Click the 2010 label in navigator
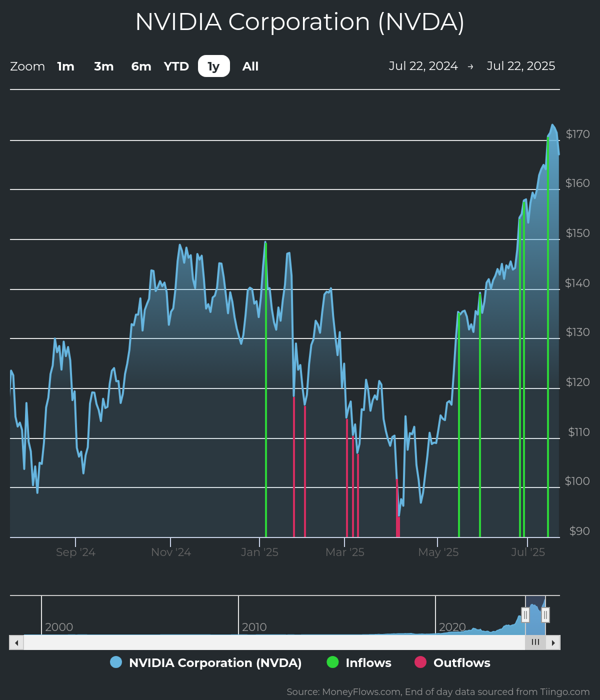 pyautogui.click(x=254, y=627)
